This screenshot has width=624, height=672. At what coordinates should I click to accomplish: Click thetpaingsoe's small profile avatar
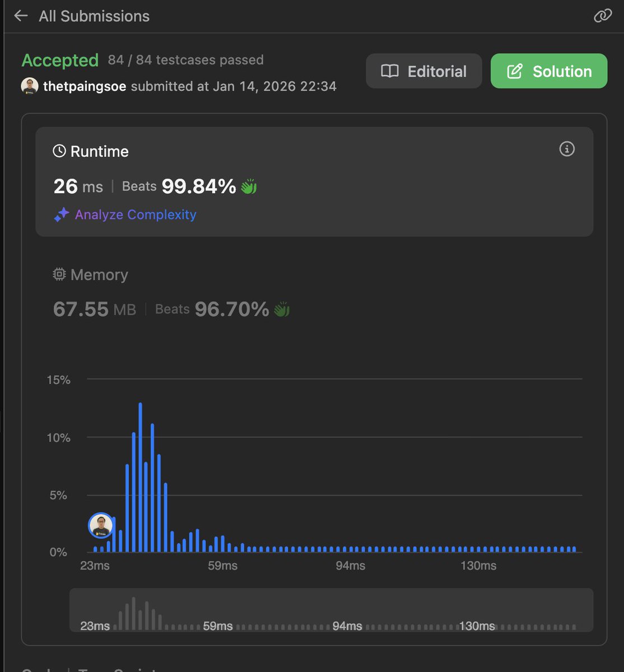click(x=30, y=86)
